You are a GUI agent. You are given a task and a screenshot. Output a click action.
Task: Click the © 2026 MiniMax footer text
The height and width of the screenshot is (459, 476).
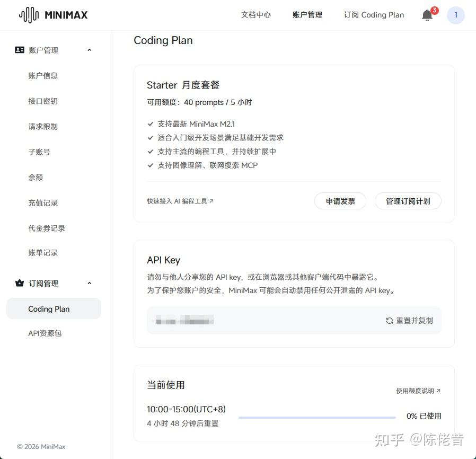[x=41, y=447]
